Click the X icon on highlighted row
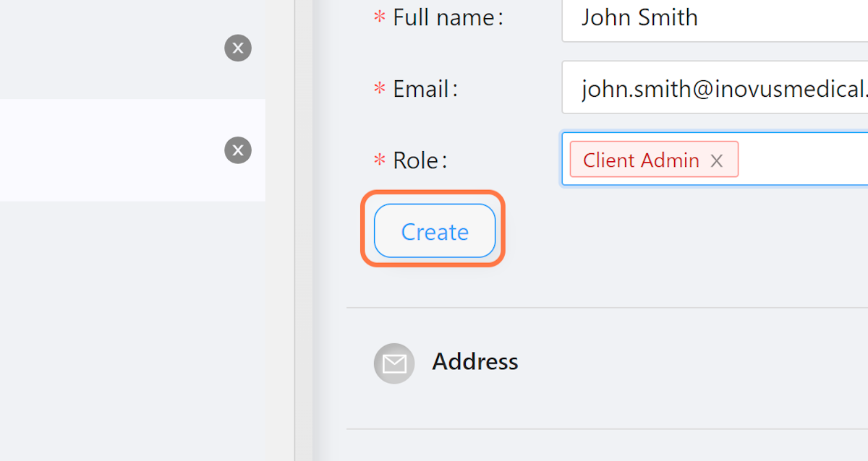868x461 pixels. coord(238,150)
